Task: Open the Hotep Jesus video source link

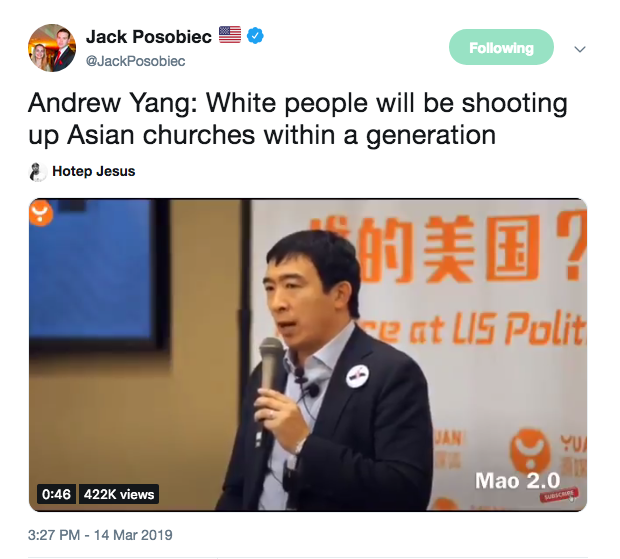Action: coord(94,171)
